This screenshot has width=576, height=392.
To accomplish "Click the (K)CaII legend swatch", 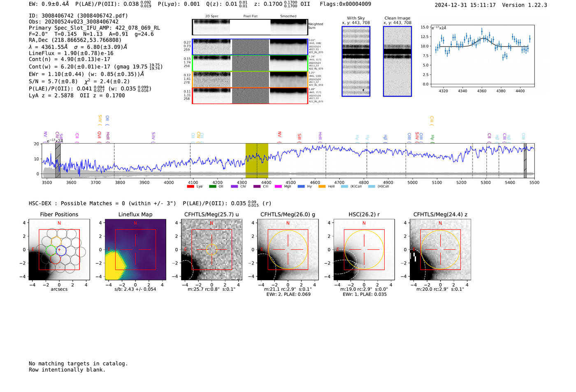I will pyautogui.click(x=344, y=187).
